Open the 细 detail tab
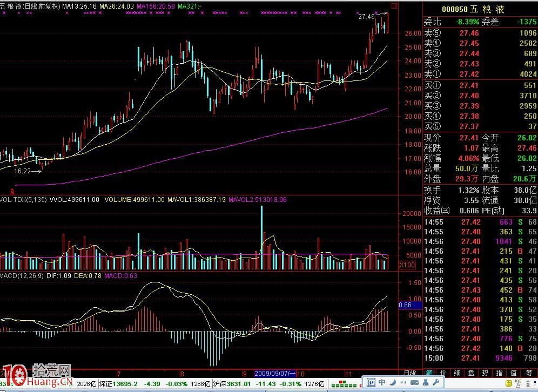This screenshot has height=392, width=538. (x=457, y=373)
